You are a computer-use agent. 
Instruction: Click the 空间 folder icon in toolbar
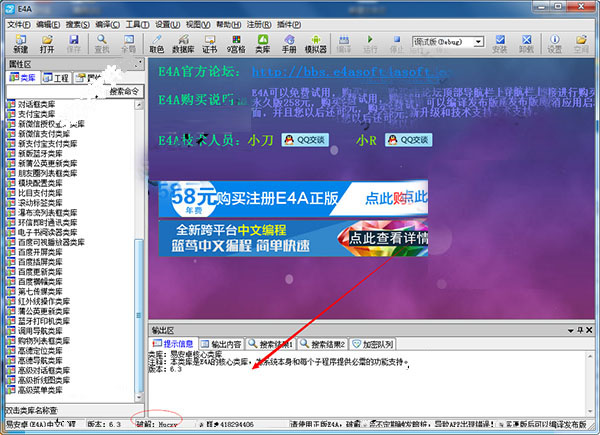pos(581,44)
